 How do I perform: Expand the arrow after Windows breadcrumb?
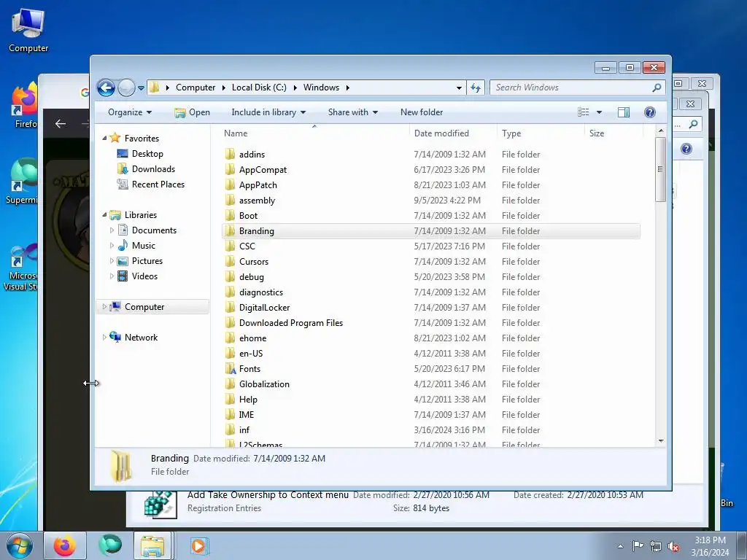click(348, 87)
